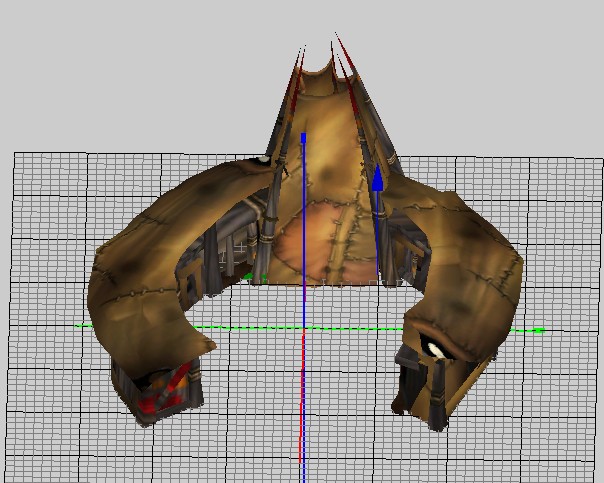Click the green axis arrow tip at right
604x483 pixels.
(539, 330)
